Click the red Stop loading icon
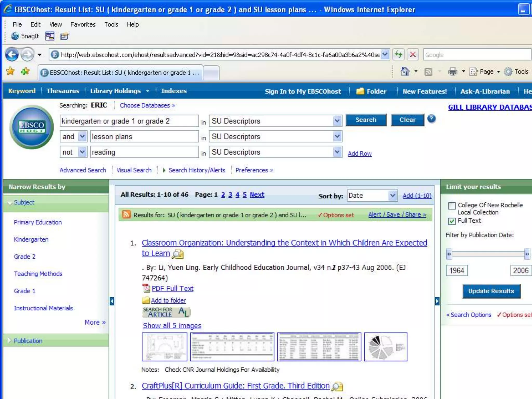Screen dimensions: 532x399 tap(413, 55)
